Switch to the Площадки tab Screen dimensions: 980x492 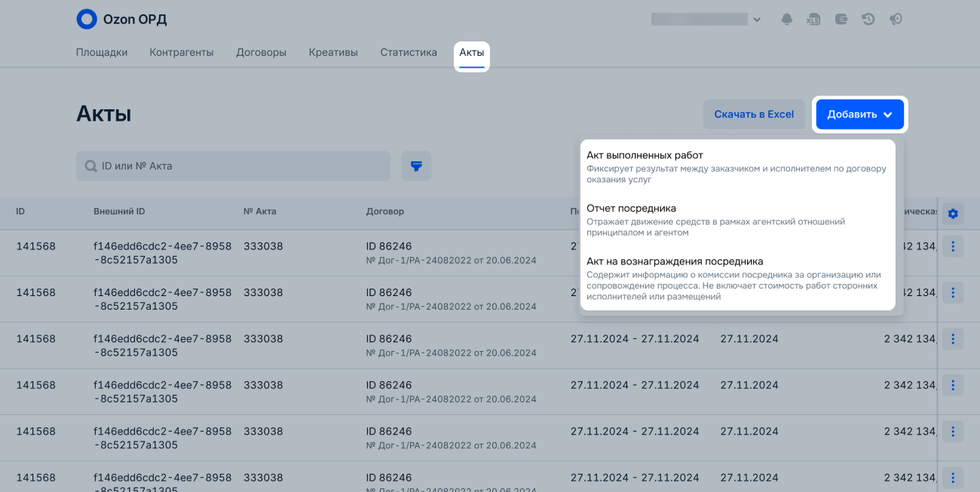click(x=102, y=53)
